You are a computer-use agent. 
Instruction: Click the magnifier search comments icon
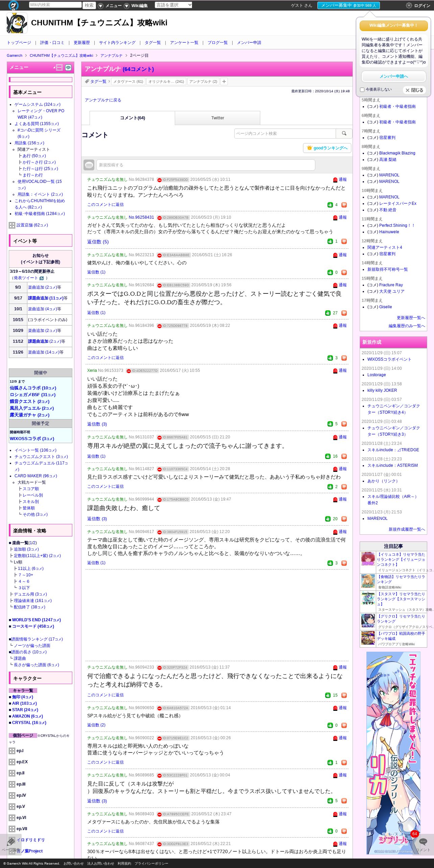click(x=344, y=134)
